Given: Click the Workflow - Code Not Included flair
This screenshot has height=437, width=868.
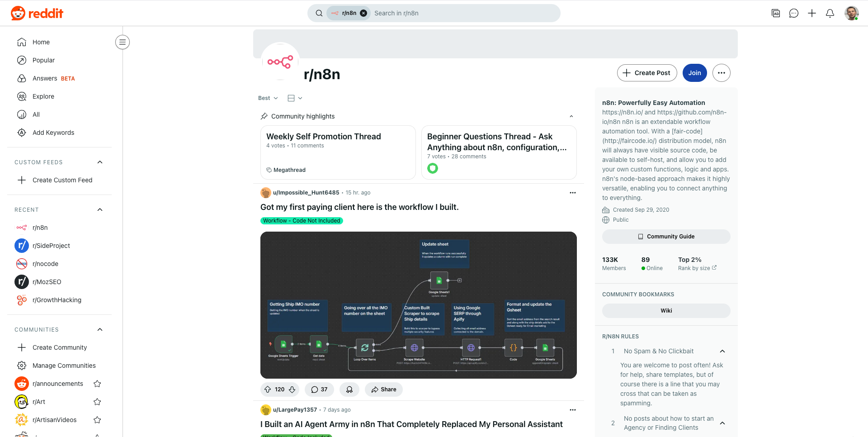Looking at the screenshot, I should tap(302, 221).
